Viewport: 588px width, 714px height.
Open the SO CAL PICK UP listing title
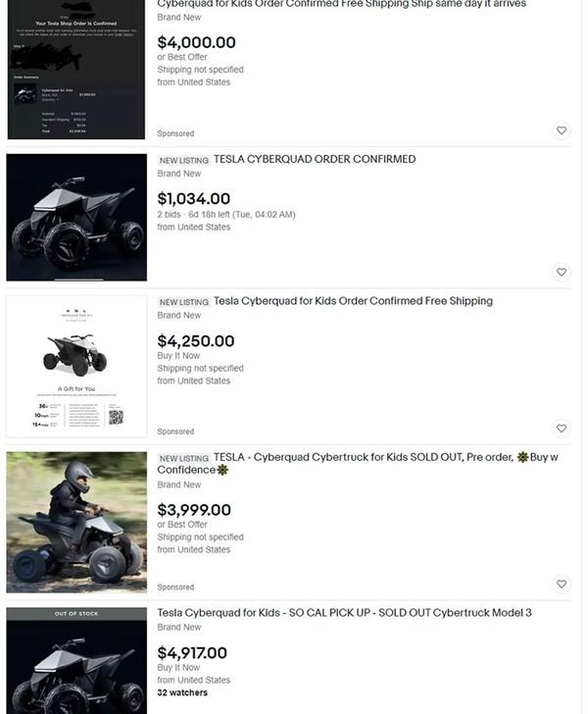(344, 613)
